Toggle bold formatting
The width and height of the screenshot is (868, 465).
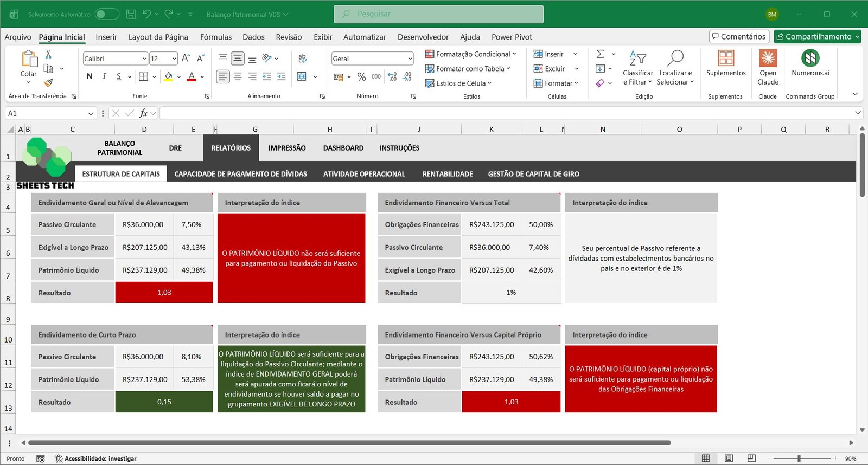(90, 76)
